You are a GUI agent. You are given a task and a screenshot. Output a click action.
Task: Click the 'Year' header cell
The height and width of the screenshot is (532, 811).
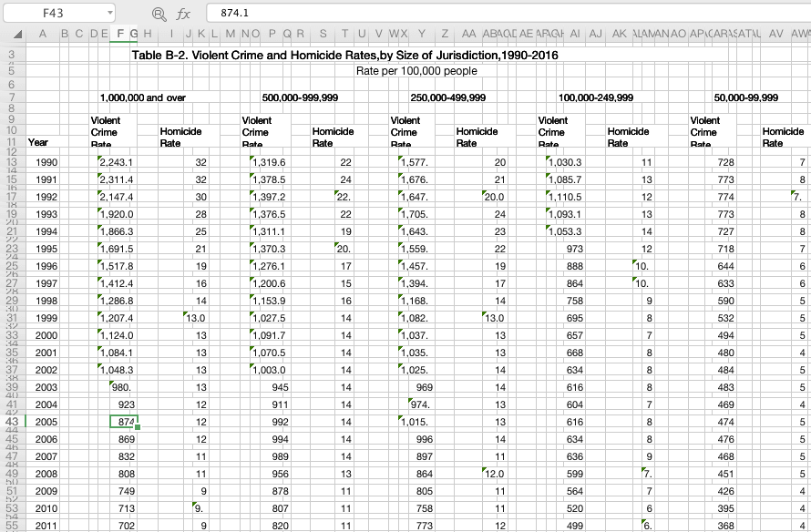pos(39,142)
